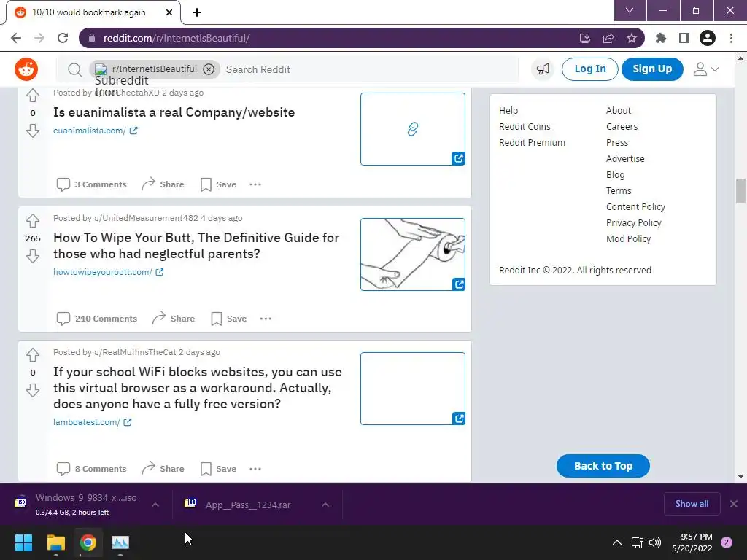Click Show all downloads button
Viewport: 747px width, 560px height.
(692, 504)
